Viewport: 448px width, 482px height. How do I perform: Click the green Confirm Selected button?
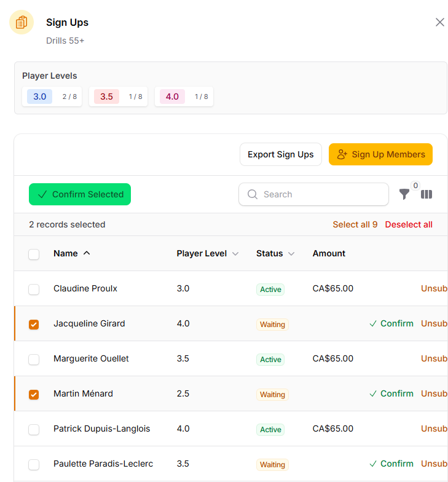point(80,194)
